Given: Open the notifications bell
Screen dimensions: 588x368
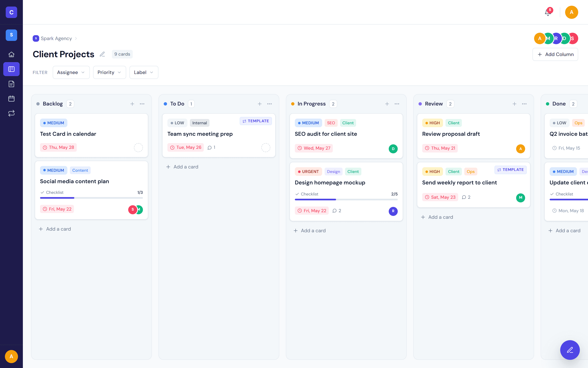Looking at the screenshot, I should click(x=548, y=12).
